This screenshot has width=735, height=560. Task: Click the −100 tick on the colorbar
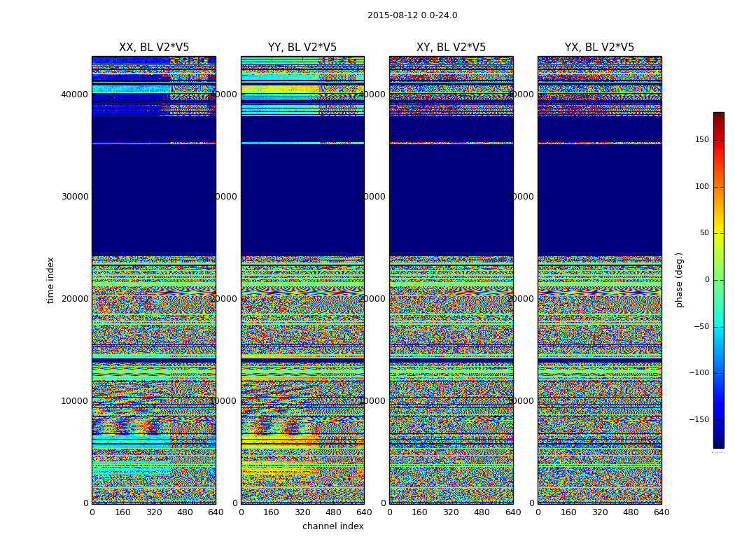click(x=699, y=373)
